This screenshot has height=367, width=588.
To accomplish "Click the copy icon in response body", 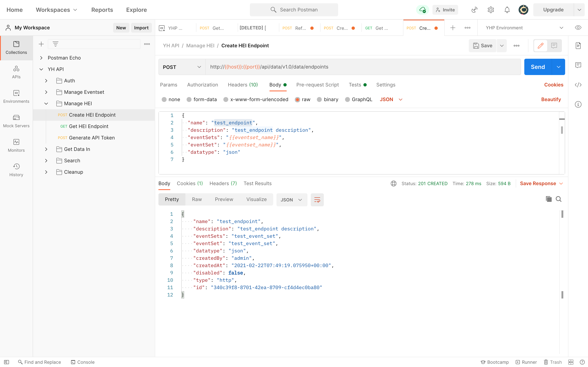I will click(549, 199).
